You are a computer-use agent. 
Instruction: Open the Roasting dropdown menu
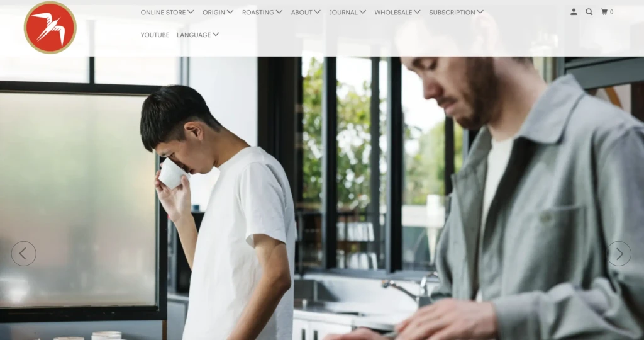point(262,13)
